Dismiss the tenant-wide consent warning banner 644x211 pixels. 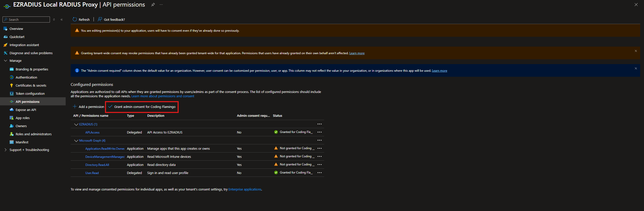pos(636,51)
